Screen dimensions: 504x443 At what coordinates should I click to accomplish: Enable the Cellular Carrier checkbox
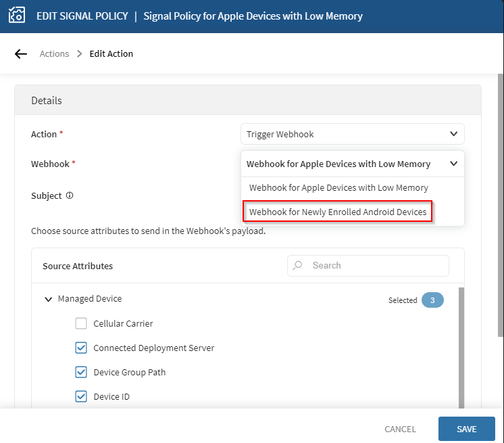[81, 323]
